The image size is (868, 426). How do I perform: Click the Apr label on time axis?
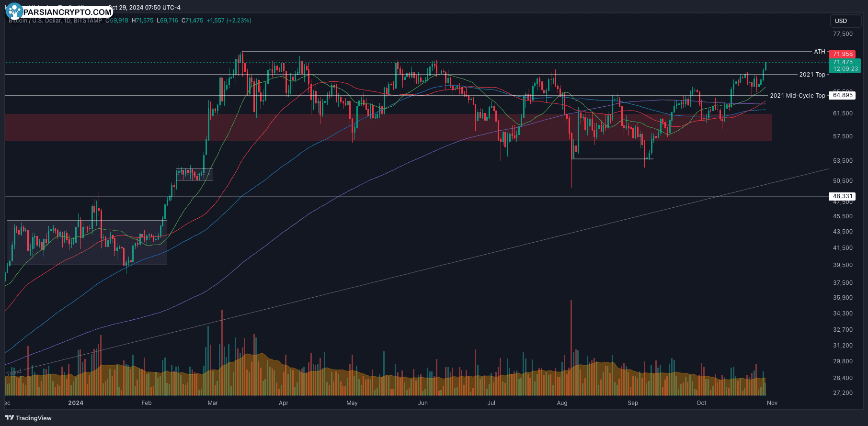click(x=284, y=403)
